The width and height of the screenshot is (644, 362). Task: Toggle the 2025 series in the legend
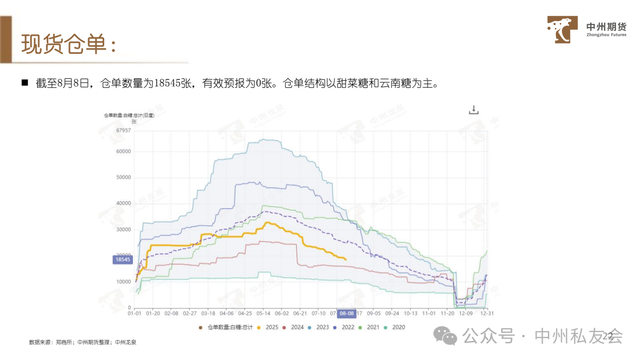pyautogui.click(x=267, y=327)
